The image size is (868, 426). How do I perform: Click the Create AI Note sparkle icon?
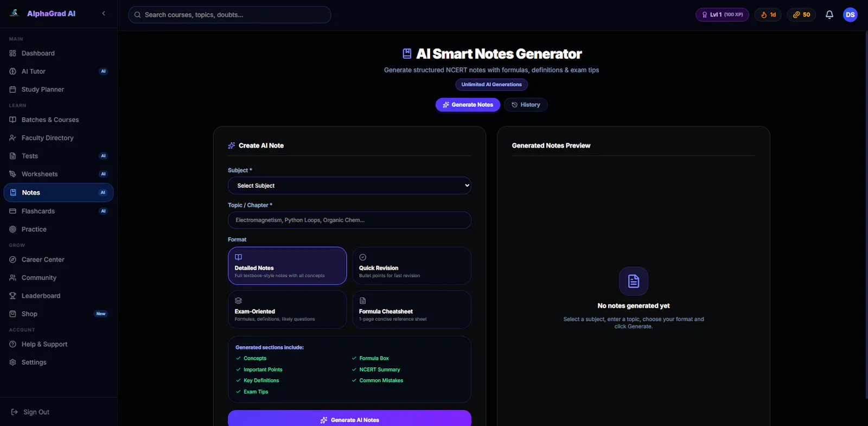pos(232,145)
